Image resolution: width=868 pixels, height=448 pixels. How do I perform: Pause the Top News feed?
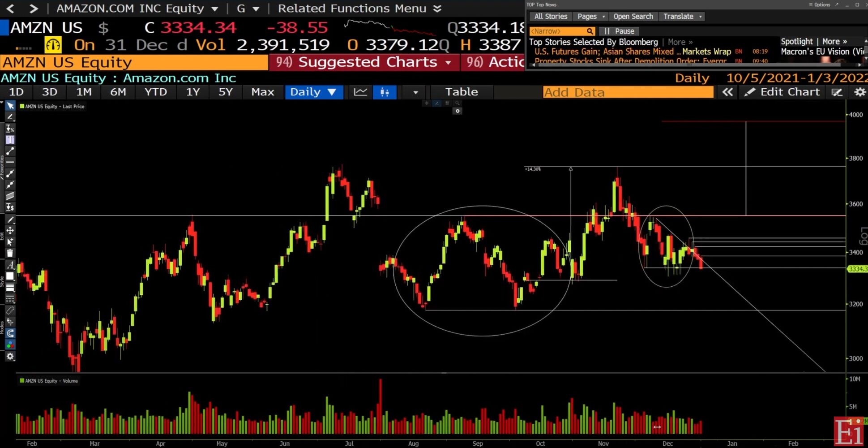[620, 31]
